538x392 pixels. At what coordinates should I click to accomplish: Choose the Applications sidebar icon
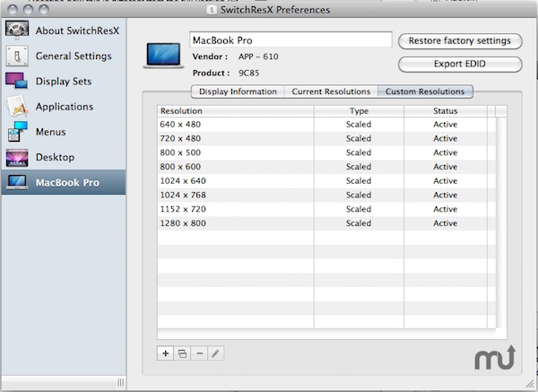click(x=16, y=107)
